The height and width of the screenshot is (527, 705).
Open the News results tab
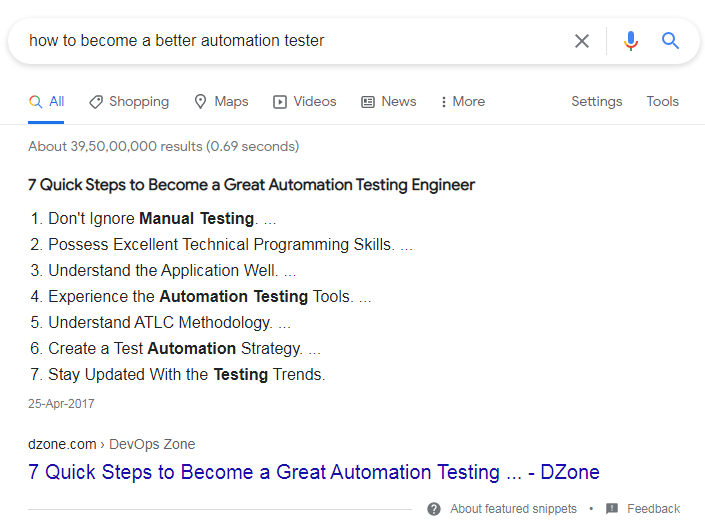tap(398, 102)
